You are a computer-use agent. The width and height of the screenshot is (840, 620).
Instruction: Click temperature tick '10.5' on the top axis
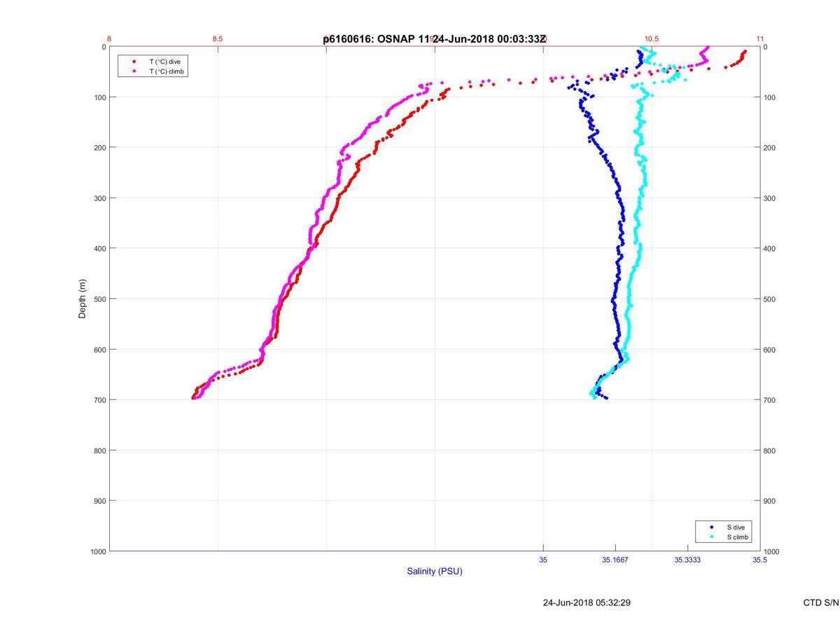click(x=652, y=39)
